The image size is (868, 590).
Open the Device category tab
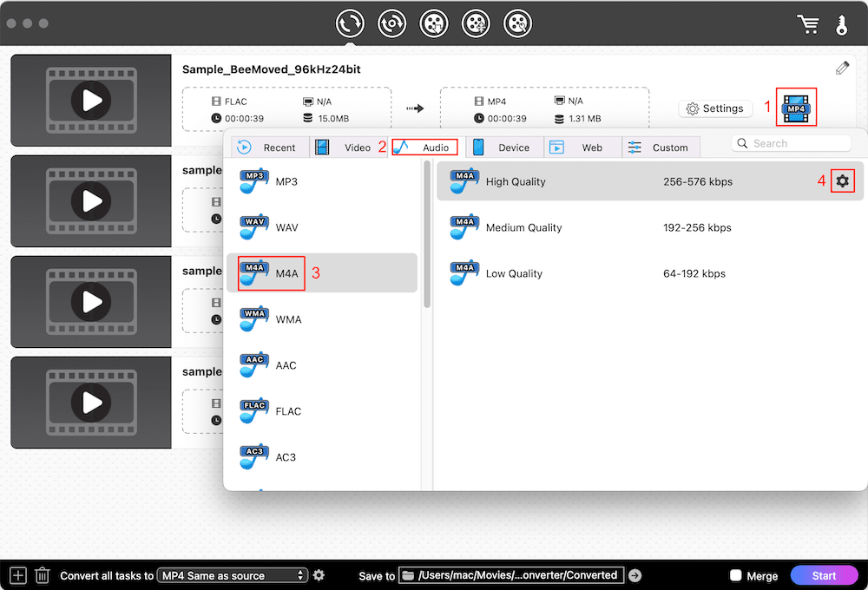tap(505, 147)
